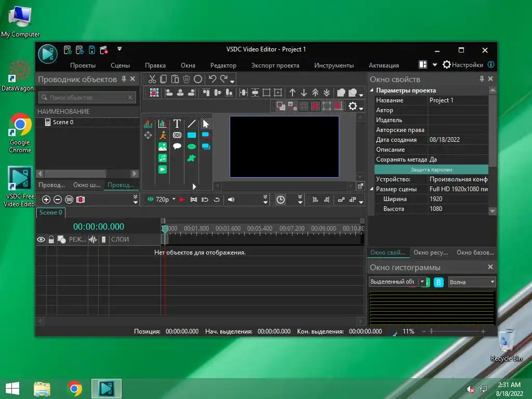The height and width of the screenshot is (399, 532).
Task: Select the Text (T) object tool
Action: (x=177, y=124)
